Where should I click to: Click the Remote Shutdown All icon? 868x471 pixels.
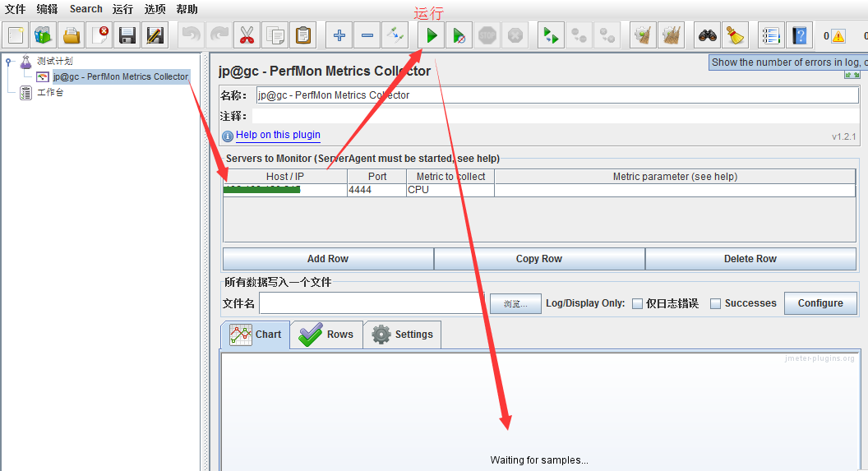607,35
